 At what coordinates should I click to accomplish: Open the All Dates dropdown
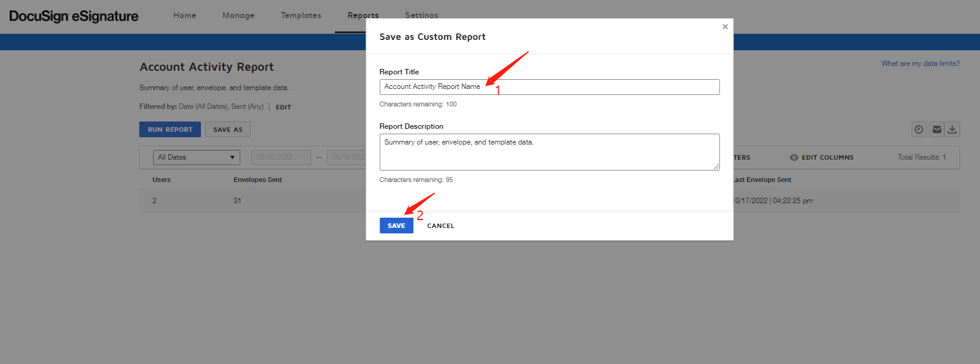point(196,157)
